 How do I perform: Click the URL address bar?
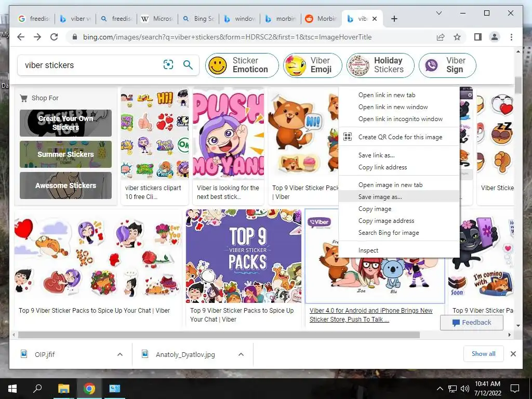227,37
